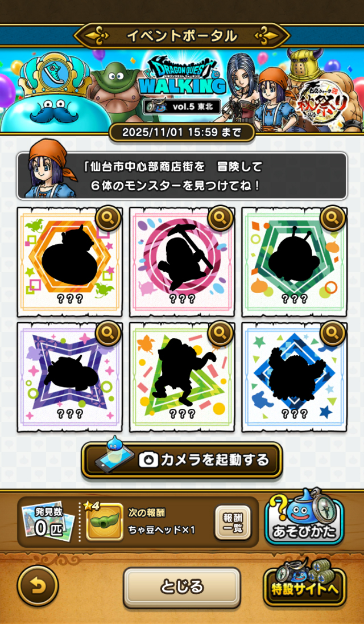Open magnifier on green pentagon antenna silhouette
364x624 pixels.
(x=333, y=218)
